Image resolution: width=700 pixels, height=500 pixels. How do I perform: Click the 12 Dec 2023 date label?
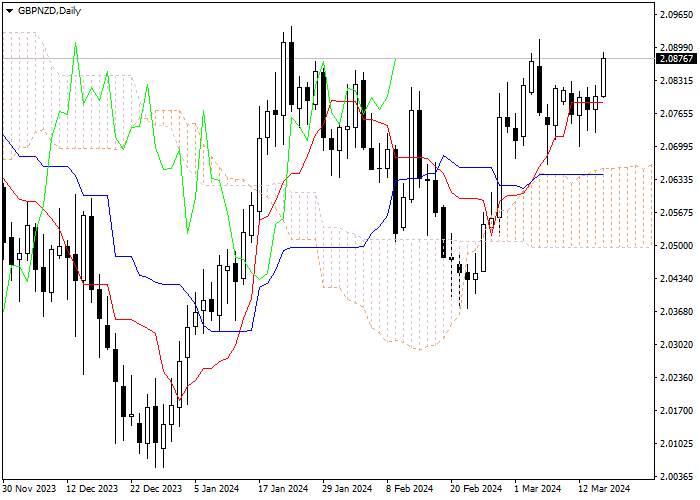click(92, 488)
